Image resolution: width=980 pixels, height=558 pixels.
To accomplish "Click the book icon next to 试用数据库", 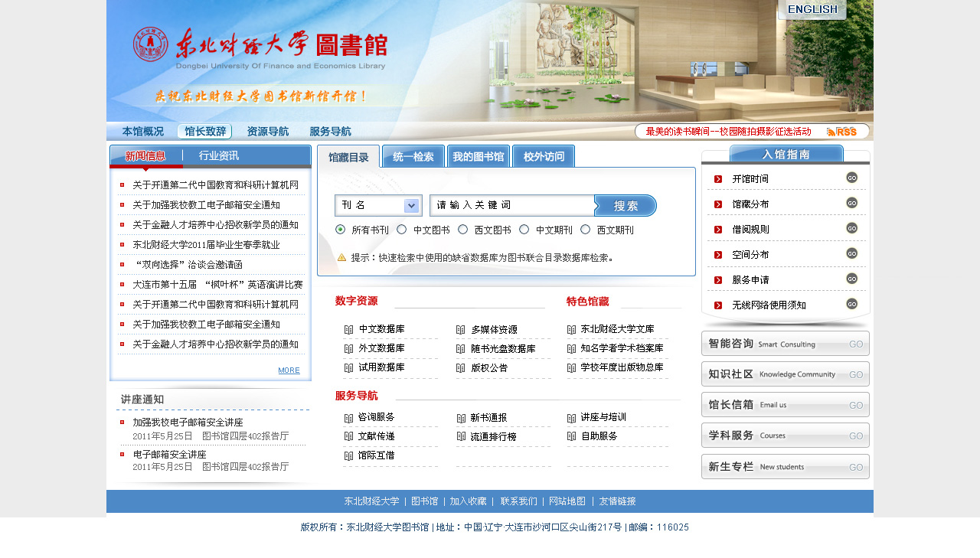I will (349, 368).
